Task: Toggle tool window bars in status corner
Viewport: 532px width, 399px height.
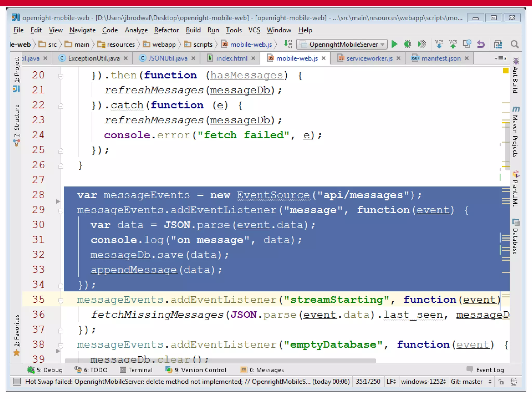Action: click(17, 381)
